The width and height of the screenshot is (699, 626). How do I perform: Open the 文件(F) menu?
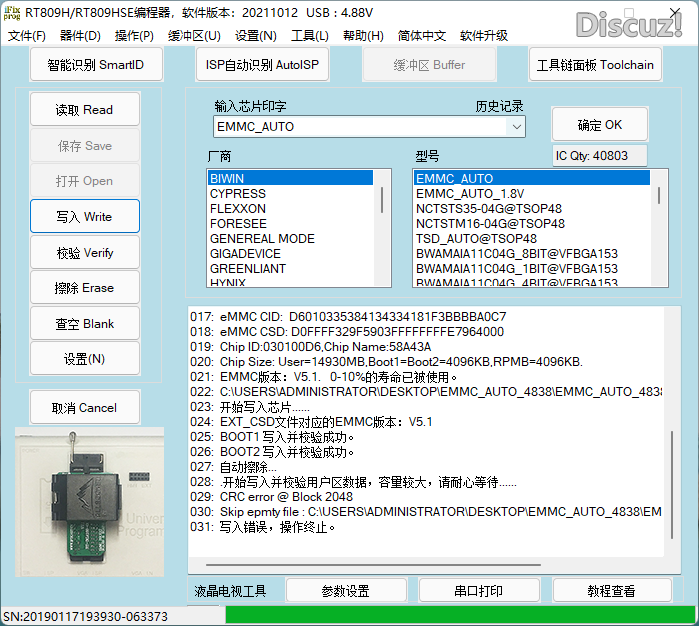pyautogui.click(x=27, y=36)
